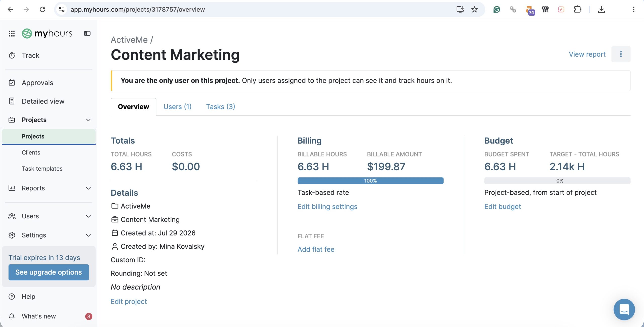Click the Approvals calendar-check icon
Screen dimensions: 644x327
(x=12, y=83)
